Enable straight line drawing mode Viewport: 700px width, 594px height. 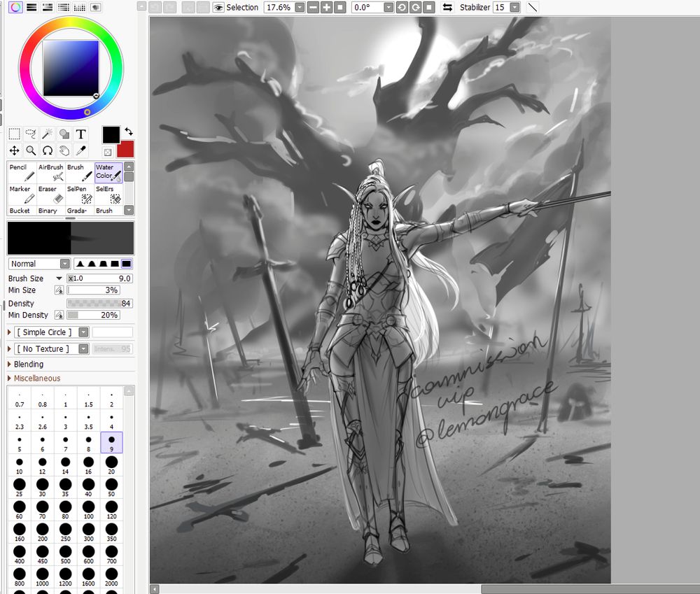click(x=533, y=8)
